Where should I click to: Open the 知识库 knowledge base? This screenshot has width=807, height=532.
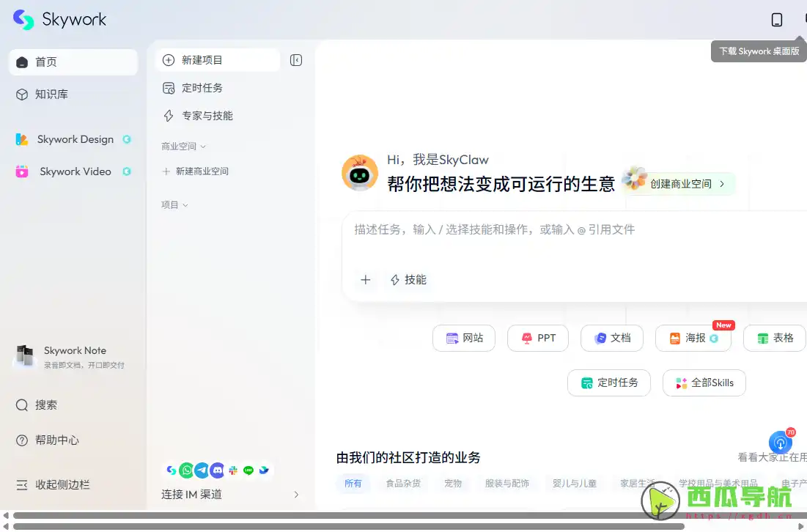coord(73,94)
